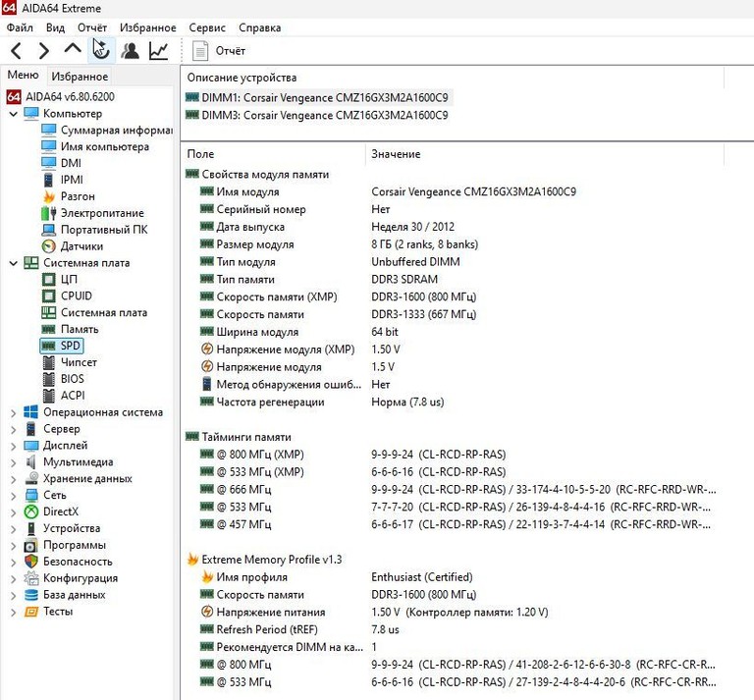Collapse the Системная плата parent branch
Screen dimensions: 754x700
click(14, 263)
